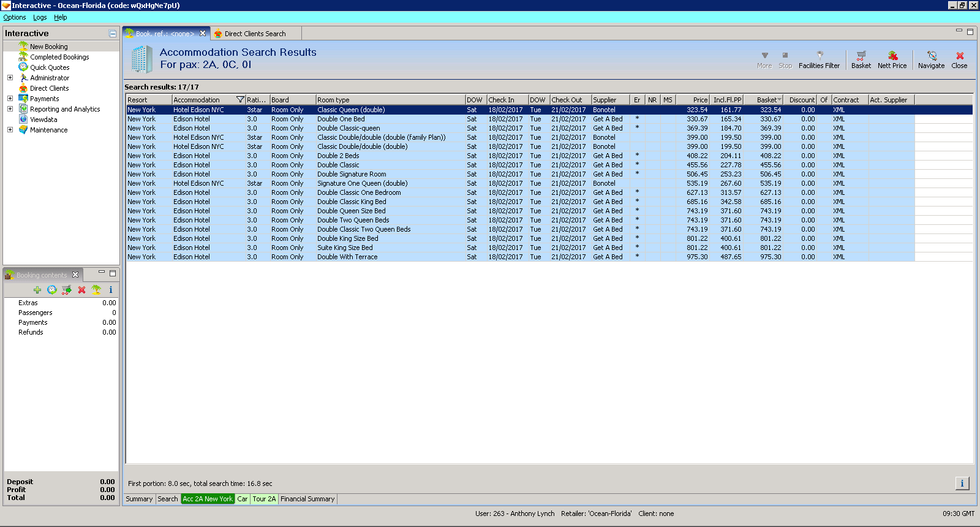Open the Logs menu
The width and height of the screenshot is (980, 527).
point(40,17)
